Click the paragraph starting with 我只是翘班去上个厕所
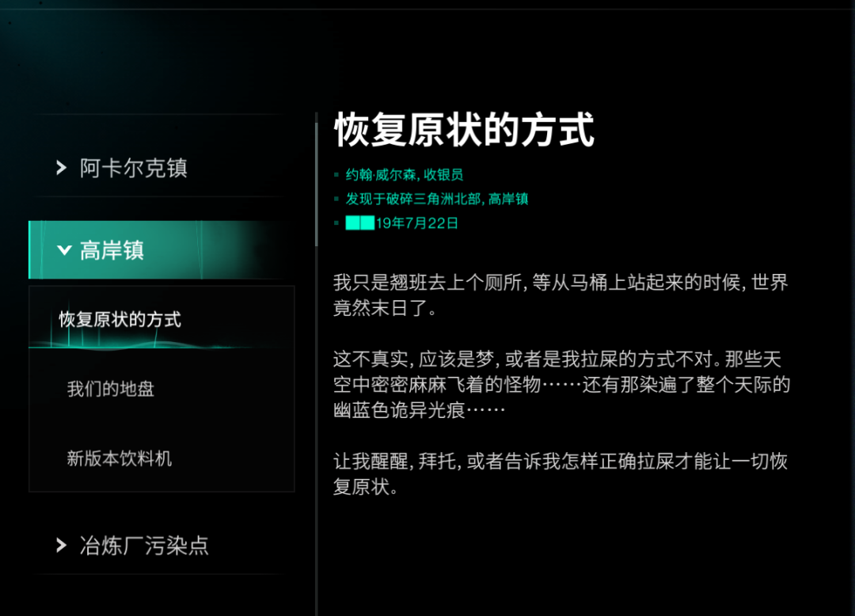The image size is (855, 616). point(560,295)
